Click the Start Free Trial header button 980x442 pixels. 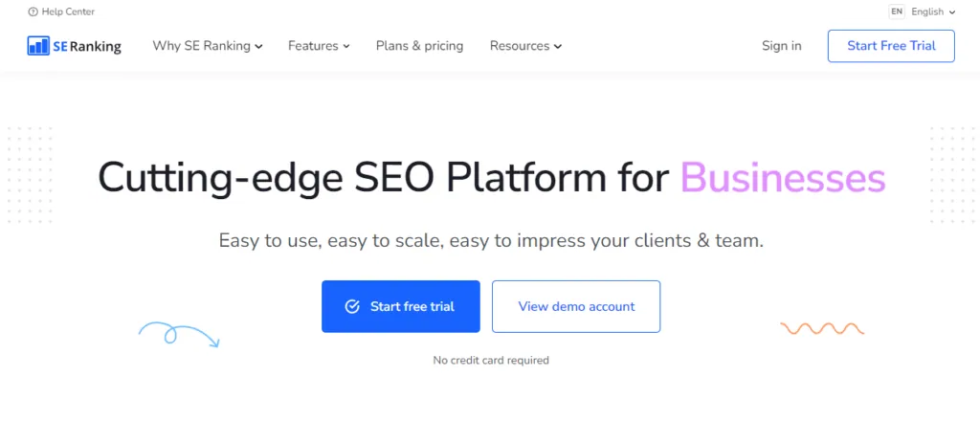[891, 46]
